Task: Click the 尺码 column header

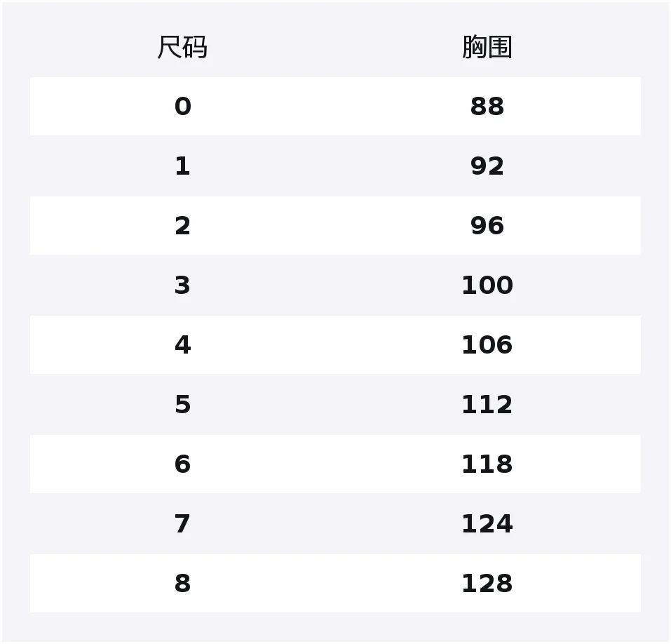Action: [182, 48]
